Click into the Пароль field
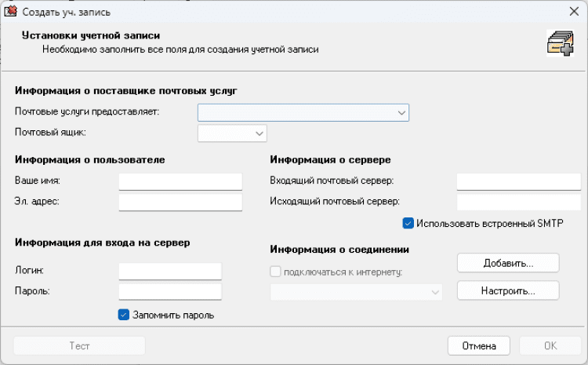The image size is (588, 365). (170, 292)
